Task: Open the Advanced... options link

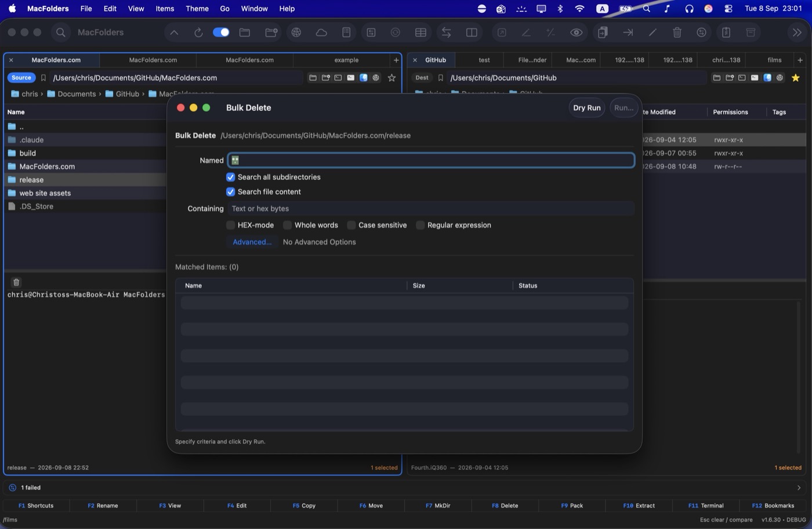Action: coord(252,242)
